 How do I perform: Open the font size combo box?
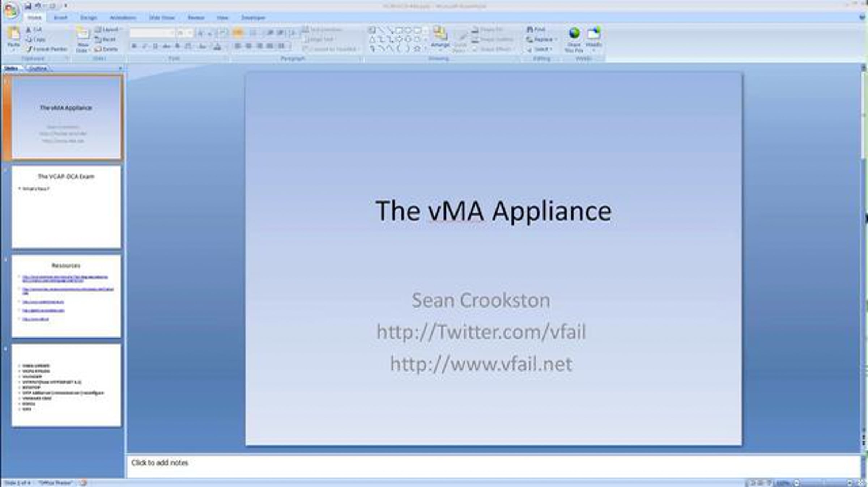point(185,33)
